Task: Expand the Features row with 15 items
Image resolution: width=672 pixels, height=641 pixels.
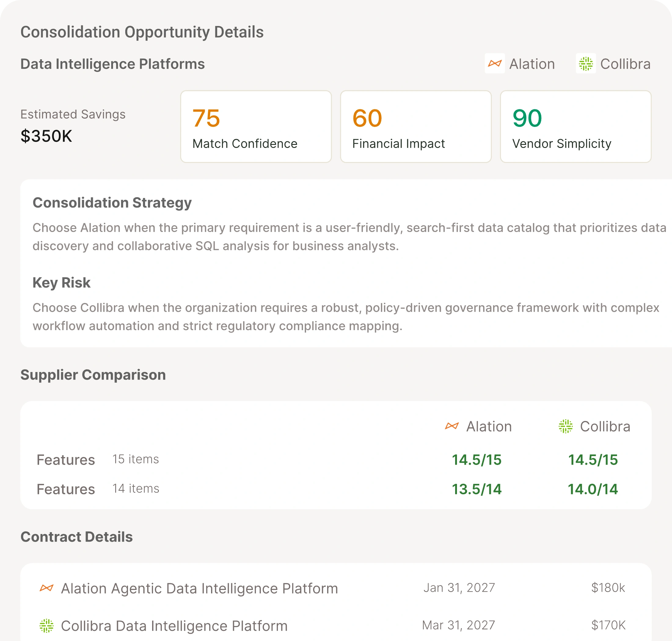Action: 336,459
